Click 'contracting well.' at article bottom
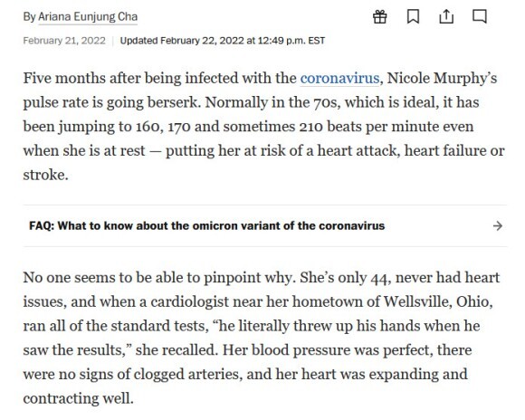 click(79, 398)
